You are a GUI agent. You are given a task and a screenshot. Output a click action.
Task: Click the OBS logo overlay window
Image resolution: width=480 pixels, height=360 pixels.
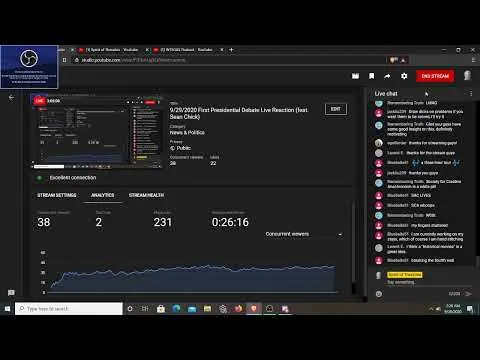tap(29, 67)
